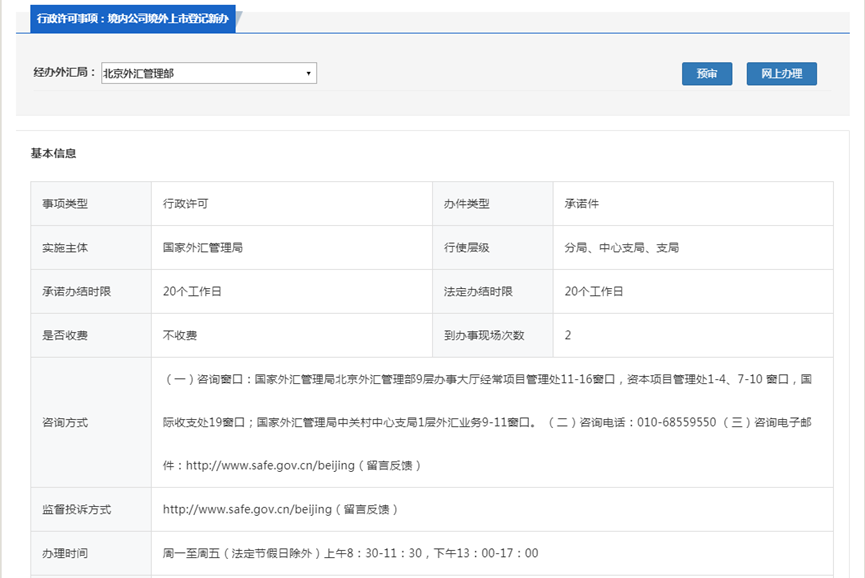
Task: Click the 承诺办结时限 label cell
Action: pos(91,291)
